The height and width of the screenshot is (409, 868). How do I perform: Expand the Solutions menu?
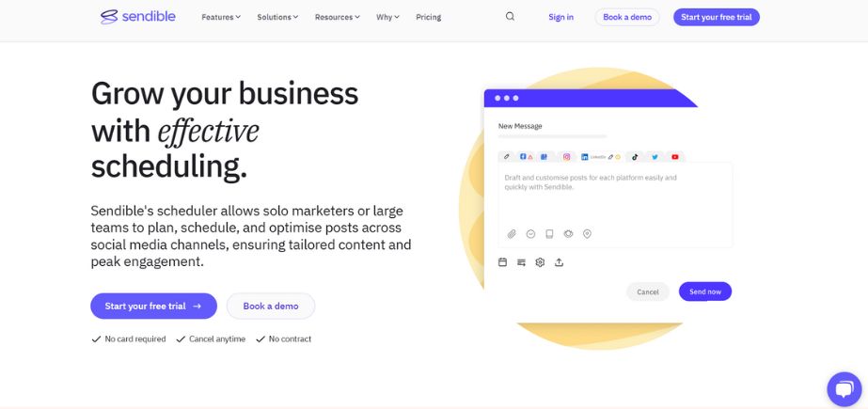[277, 17]
